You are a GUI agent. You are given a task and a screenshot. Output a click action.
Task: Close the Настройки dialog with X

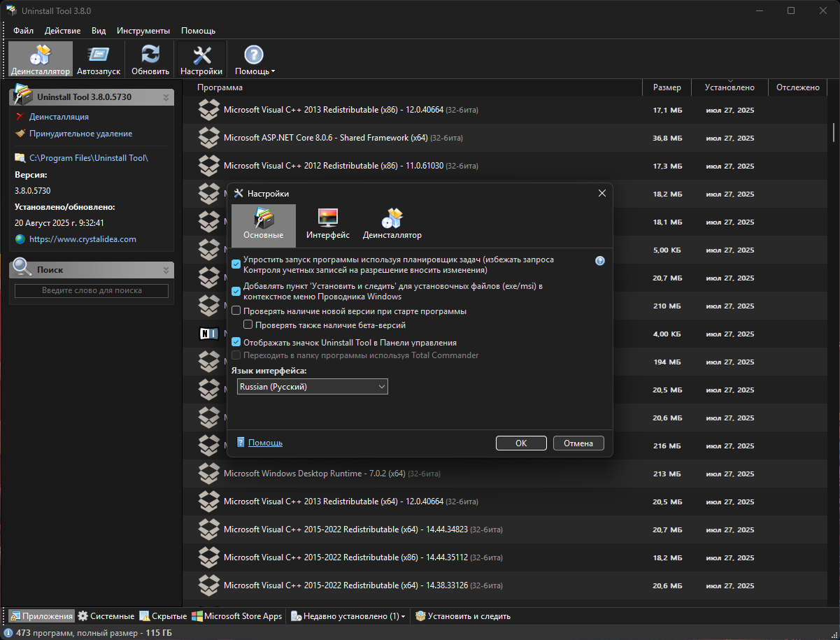pos(601,193)
